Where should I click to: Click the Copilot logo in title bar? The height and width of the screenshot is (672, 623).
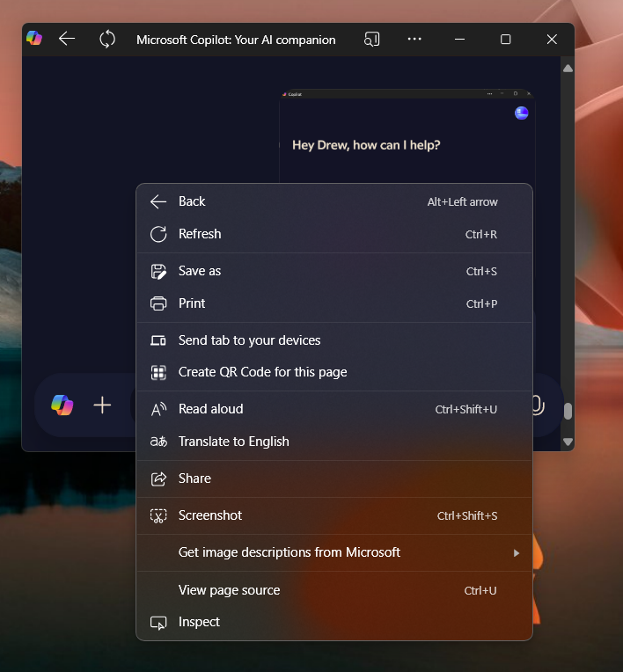click(34, 39)
